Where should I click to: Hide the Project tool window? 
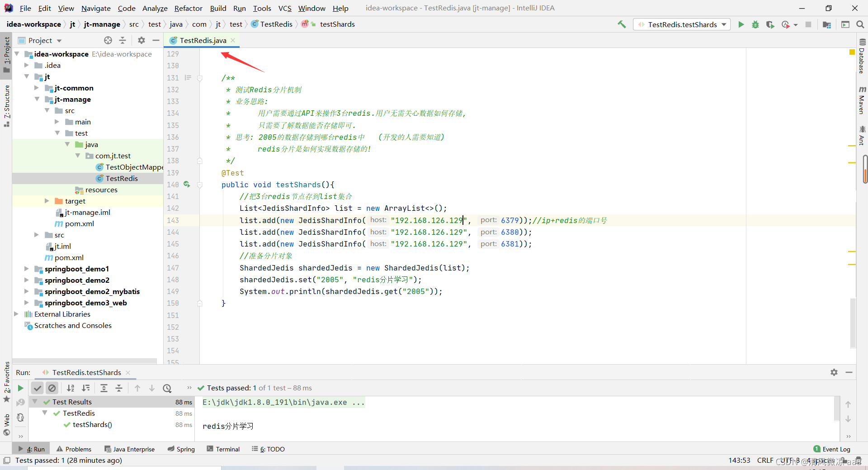click(x=156, y=40)
